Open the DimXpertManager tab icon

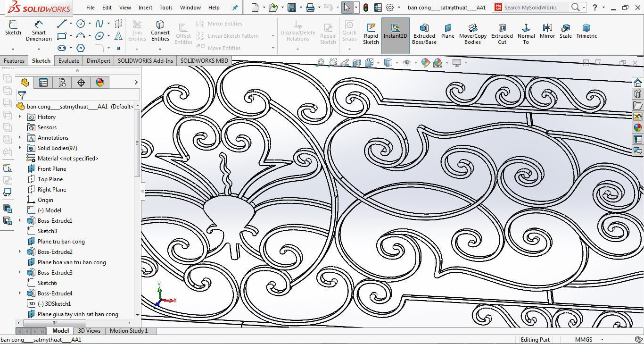[81, 83]
